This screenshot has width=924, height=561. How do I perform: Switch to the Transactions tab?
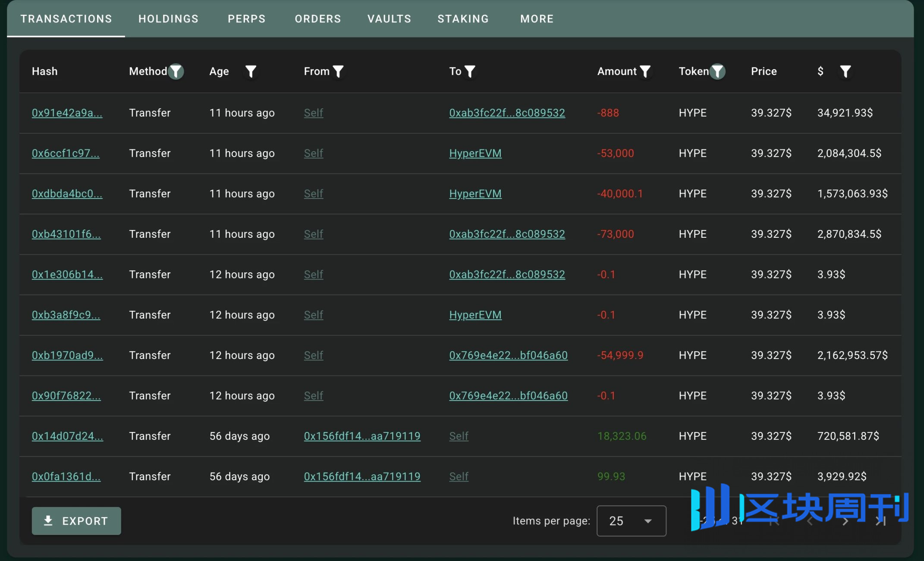(66, 19)
